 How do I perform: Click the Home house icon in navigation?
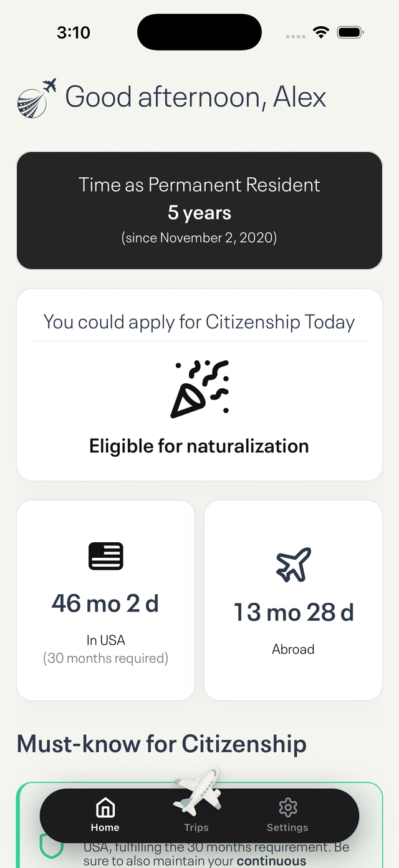tap(105, 807)
